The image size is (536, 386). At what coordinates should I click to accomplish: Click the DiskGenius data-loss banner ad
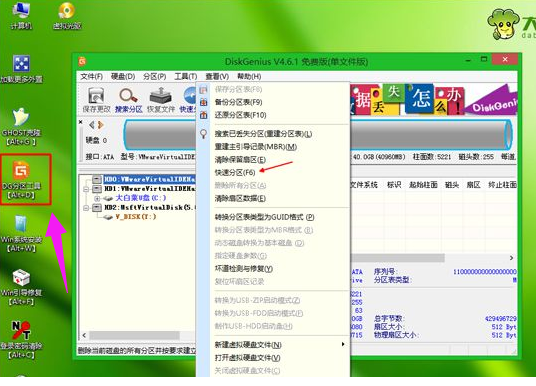coord(433,99)
